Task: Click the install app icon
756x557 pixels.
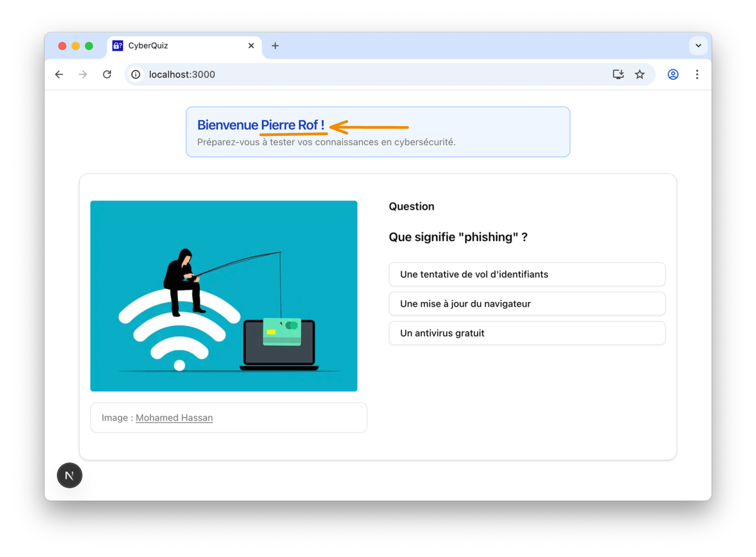Action: click(x=618, y=74)
